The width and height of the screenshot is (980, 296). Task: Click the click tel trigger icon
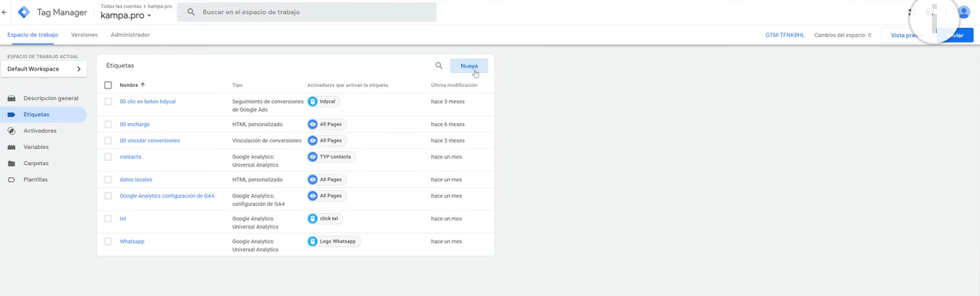tap(313, 219)
